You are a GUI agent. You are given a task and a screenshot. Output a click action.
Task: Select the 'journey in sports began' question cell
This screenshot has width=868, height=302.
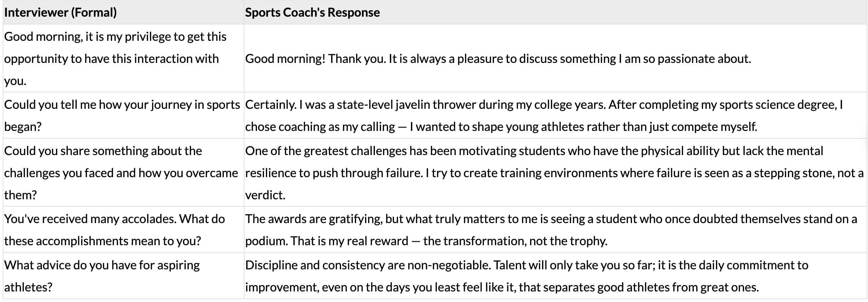click(122, 116)
